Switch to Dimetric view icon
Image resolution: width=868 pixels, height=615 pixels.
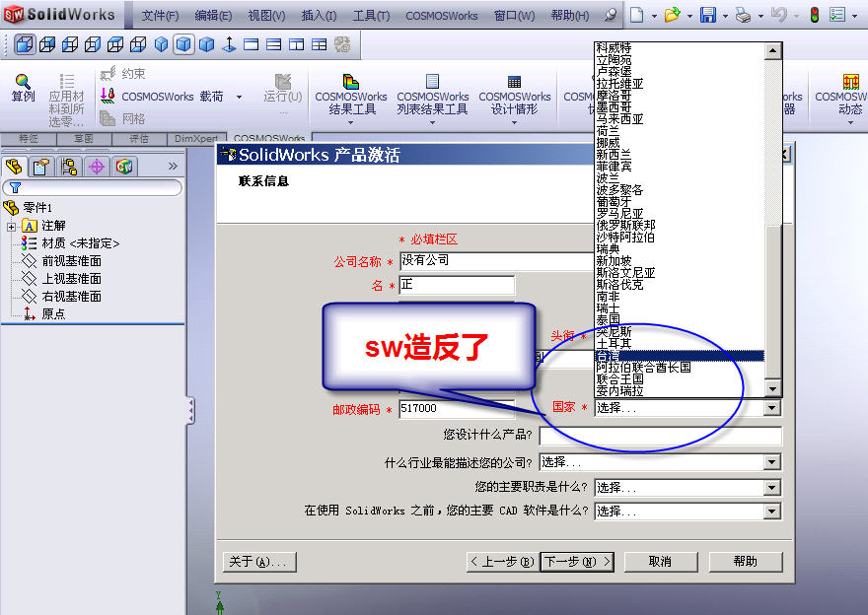[x=206, y=44]
